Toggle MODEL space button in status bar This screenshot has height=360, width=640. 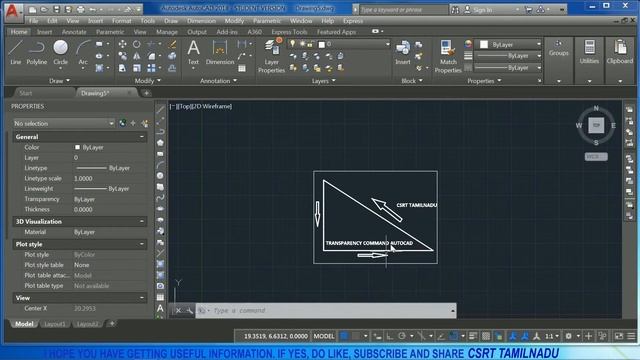coord(324,336)
